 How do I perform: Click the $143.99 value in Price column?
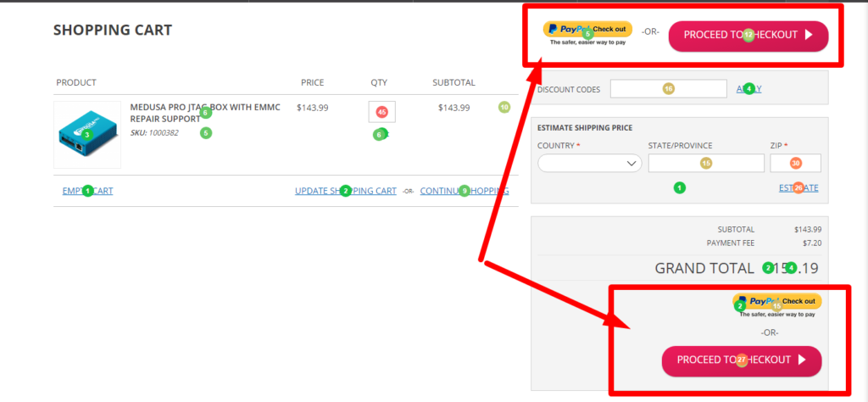point(312,108)
